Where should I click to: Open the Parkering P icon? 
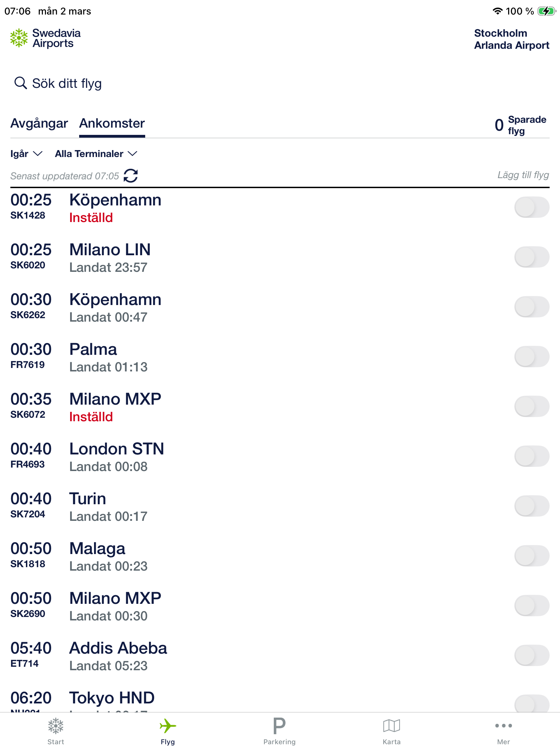click(x=279, y=726)
